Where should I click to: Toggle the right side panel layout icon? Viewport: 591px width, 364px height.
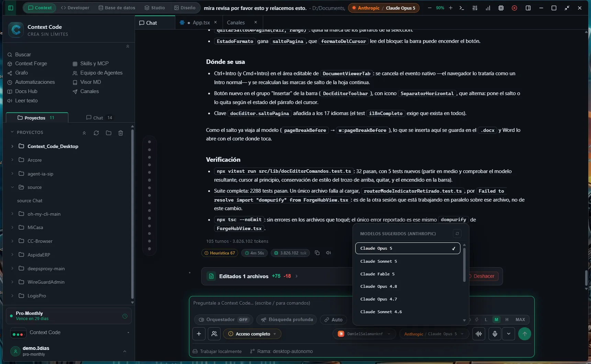[x=528, y=8]
